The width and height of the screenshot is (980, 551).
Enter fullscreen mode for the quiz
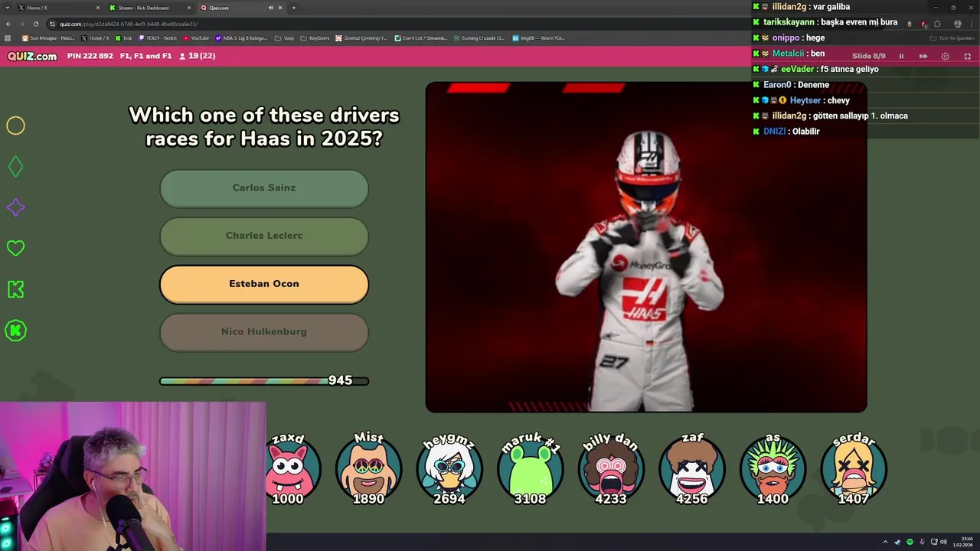point(967,56)
